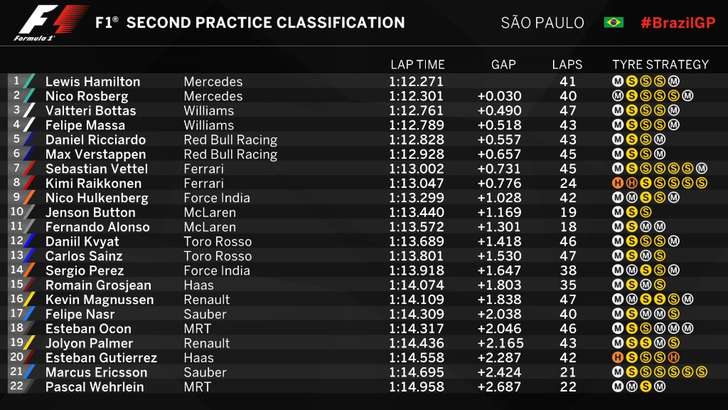The width and height of the screenshot is (728, 410).
Task: Click Vettel's red Ferrari color stripe
Action: tap(29, 169)
